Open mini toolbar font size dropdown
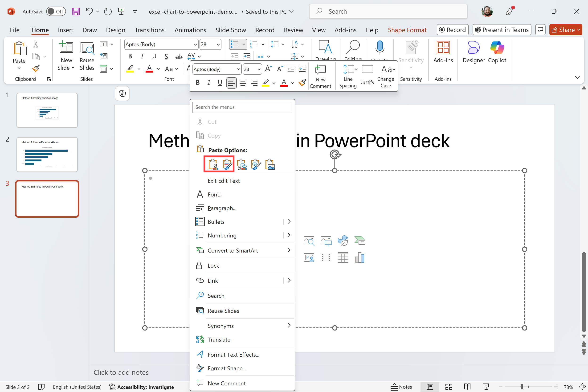Viewport: 588px width, 392px height. (259, 69)
